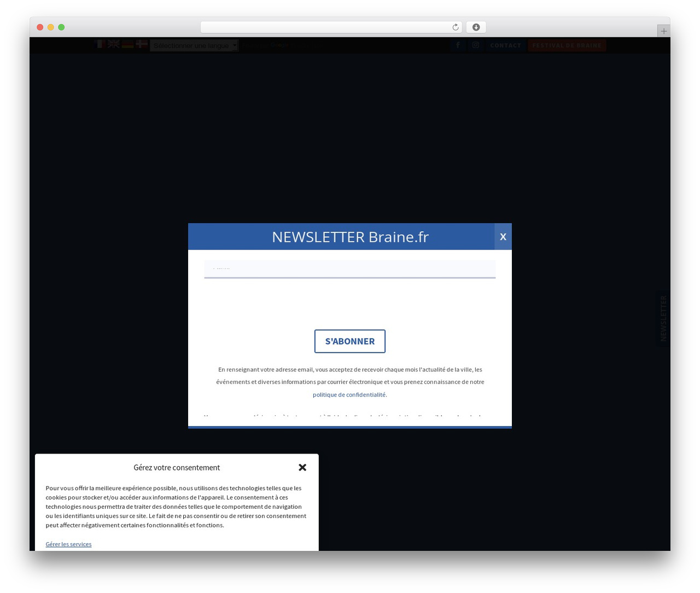The width and height of the screenshot is (700, 593).
Task: Close the newsletter popup with the X
Action: tap(503, 237)
